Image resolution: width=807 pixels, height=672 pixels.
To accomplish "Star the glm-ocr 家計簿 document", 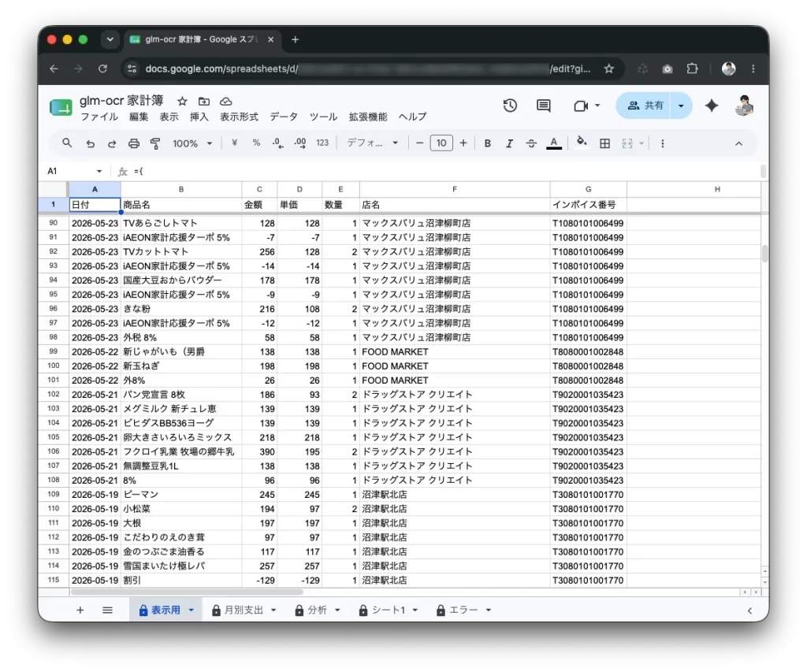I will [182, 102].
